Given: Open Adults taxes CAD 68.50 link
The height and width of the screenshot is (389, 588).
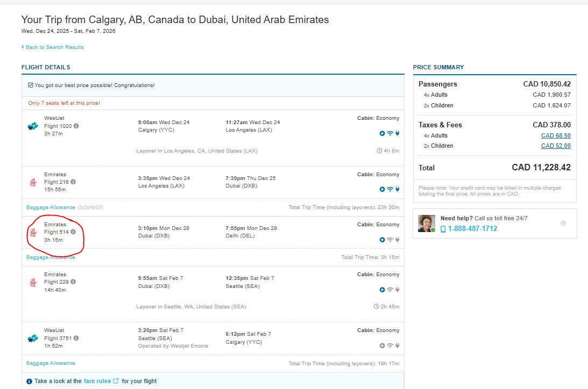Looking at the screenshot, I should pyautogui.click(x=556, y=135).
